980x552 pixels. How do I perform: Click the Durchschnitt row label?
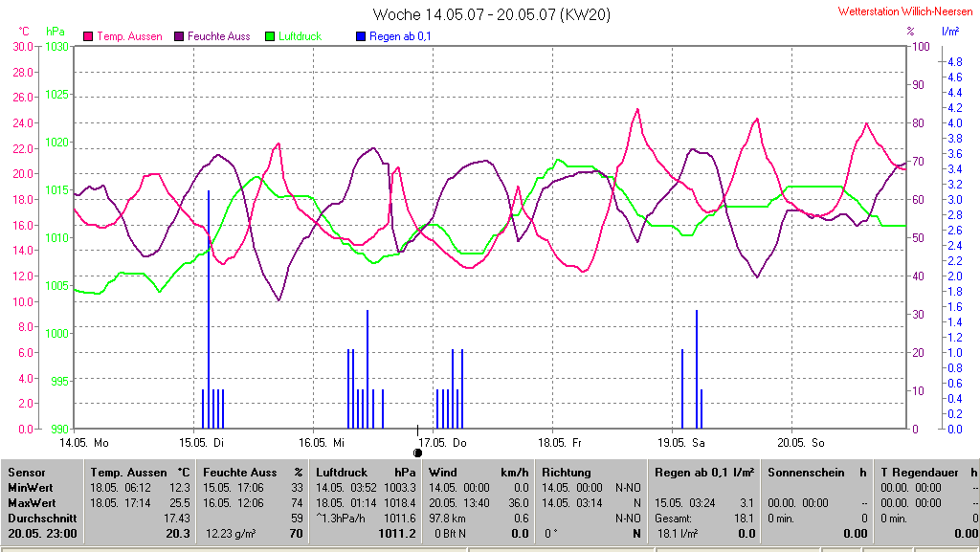tap(42, 519)
